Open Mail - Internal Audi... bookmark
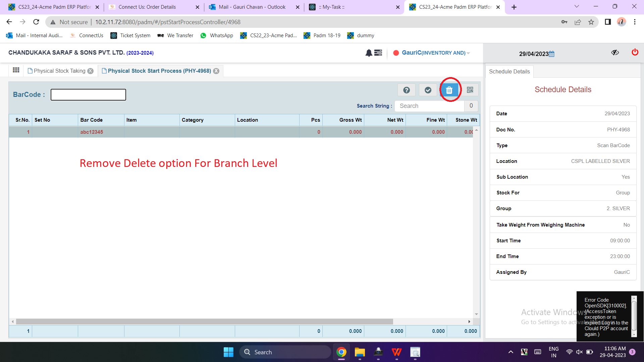This screenshot has width=644, height=362. (34, 36)
